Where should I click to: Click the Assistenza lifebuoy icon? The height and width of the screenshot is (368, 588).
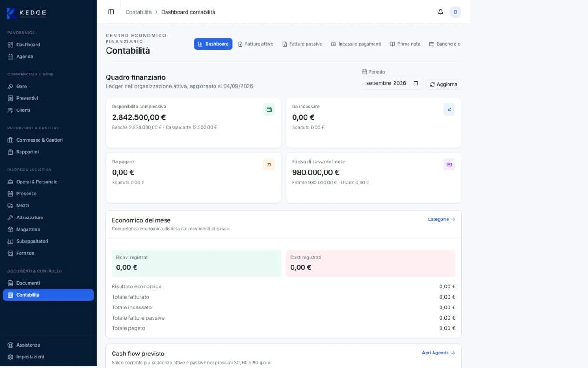(x=11, y=345)
